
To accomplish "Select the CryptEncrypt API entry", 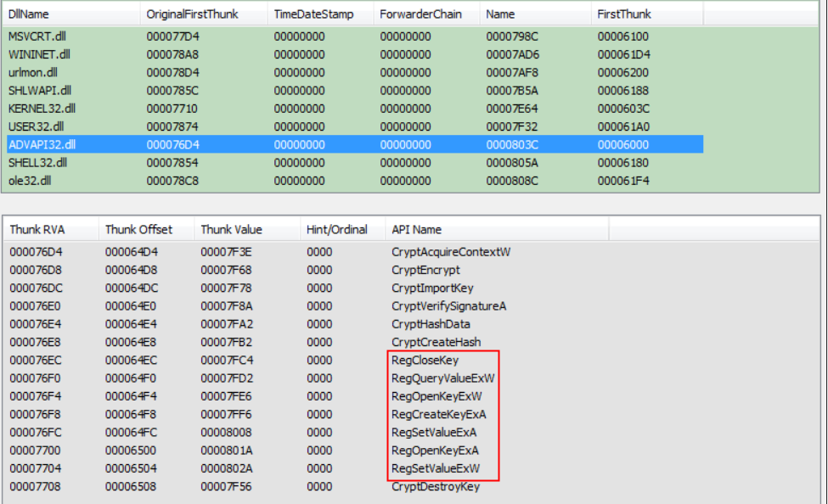I will click(425, 270).
